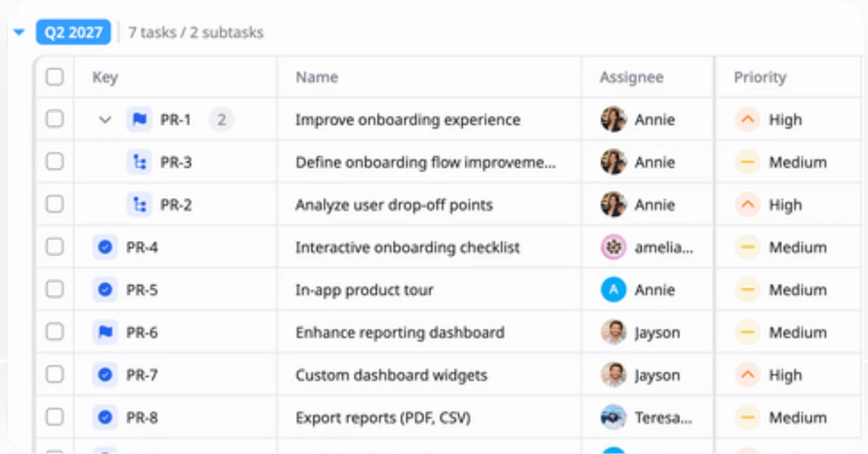Screen dimensions: 868x454
Task: Open task 'Interactive onboarding checklist'
Action: (x=408, y=247)
